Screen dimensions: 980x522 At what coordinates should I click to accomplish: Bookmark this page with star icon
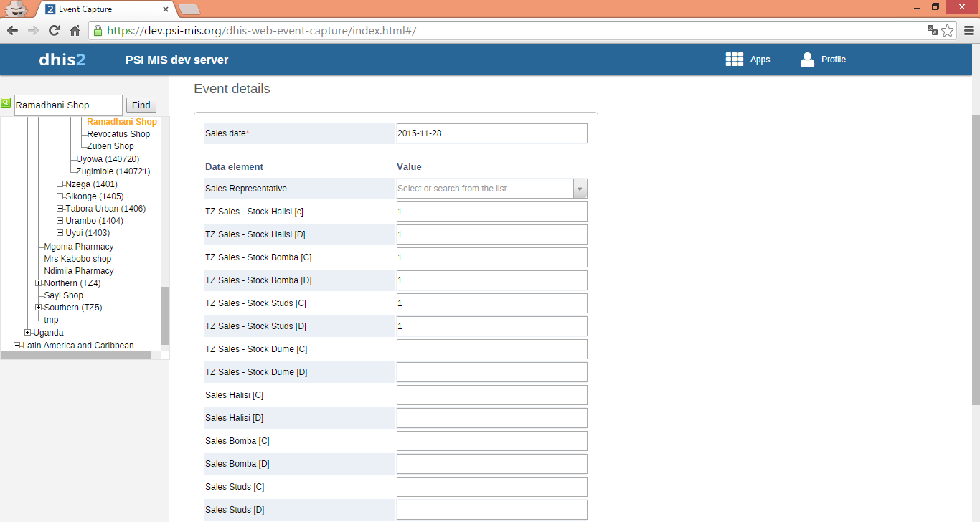tap(948, 30)
